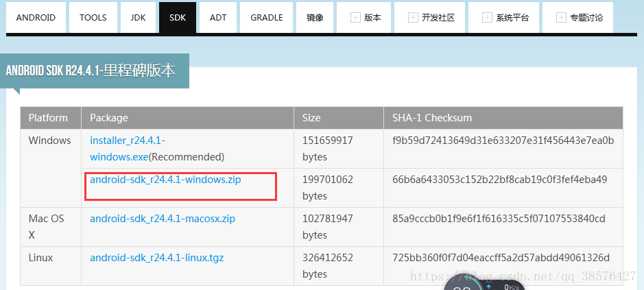Viewport: 644px width, 290px height.
Task: Open the 开发社区 menu tab
Action: [429, 18]
